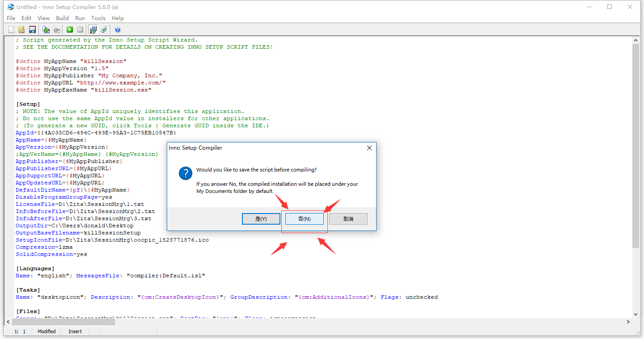The height and width of the screenshot is (339, 644).
Task: Run the setup with the green play icon
Action: coord(70,29)
